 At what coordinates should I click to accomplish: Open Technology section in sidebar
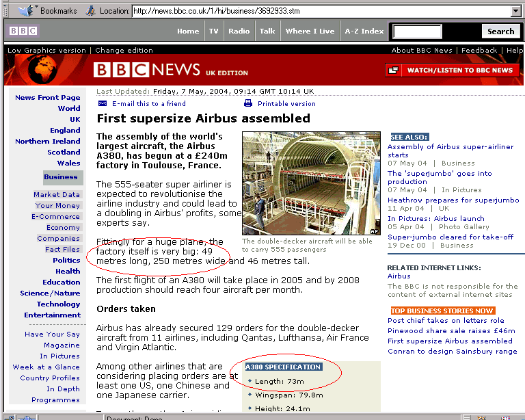[58, 304]
